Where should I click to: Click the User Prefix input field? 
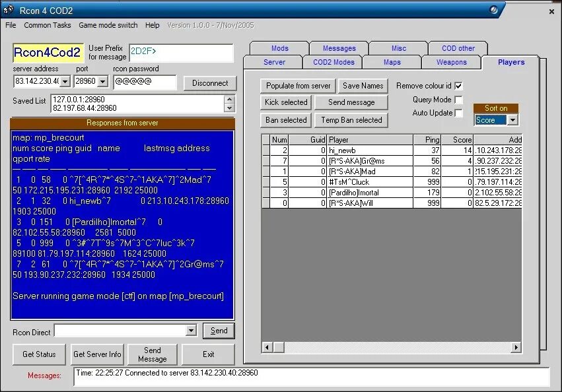(x=181, y=53)
